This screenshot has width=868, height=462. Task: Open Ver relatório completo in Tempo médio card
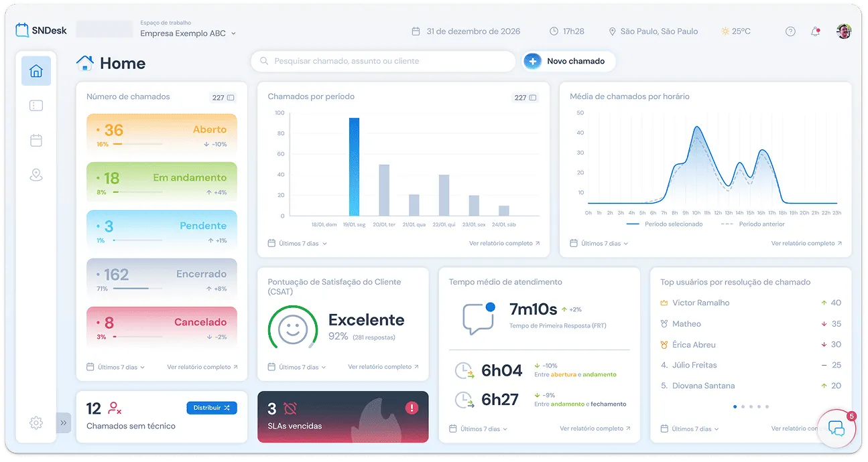tap(592, 429)
